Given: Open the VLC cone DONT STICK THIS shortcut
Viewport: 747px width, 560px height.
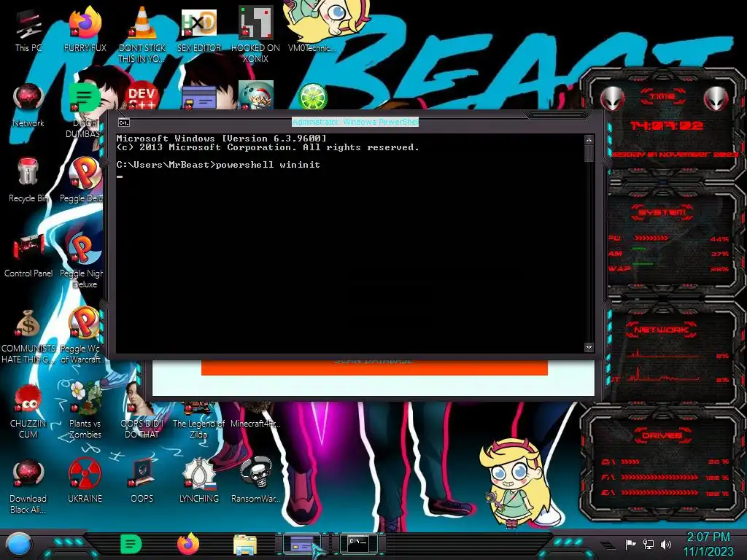Looking at the screenshot, I should [x=142, y=35].
